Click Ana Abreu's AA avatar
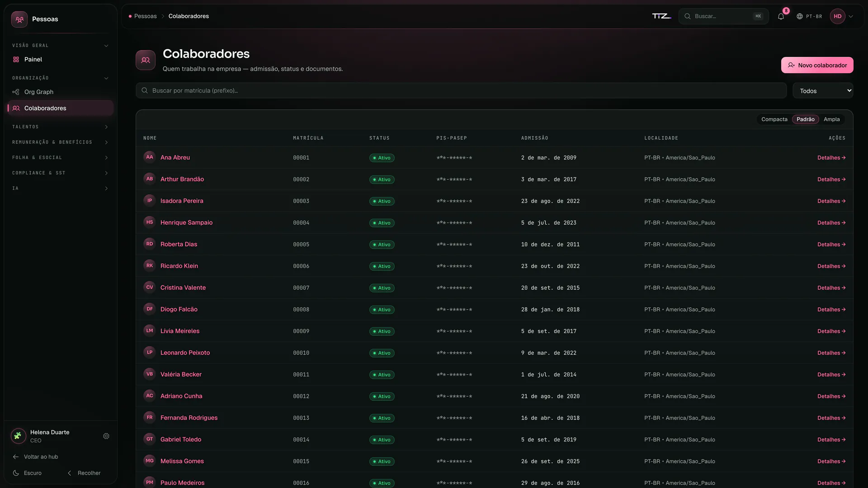Screen dimensions: 868x488 150,157
